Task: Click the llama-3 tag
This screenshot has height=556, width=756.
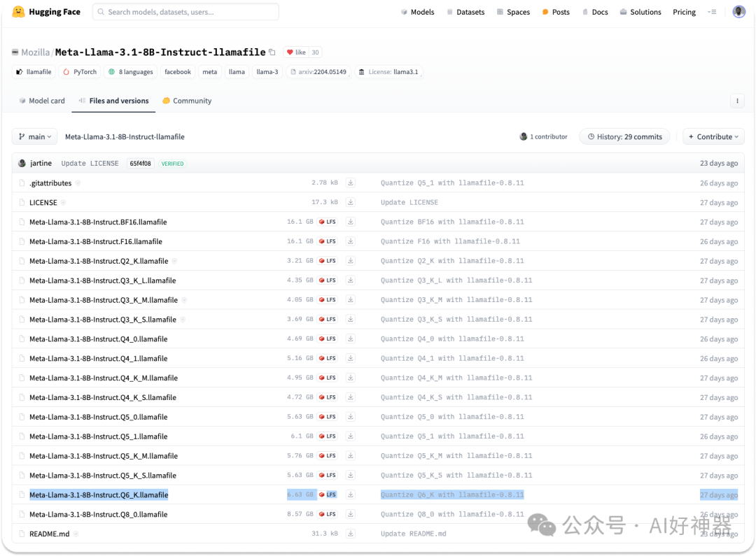Action: [267, 72]
